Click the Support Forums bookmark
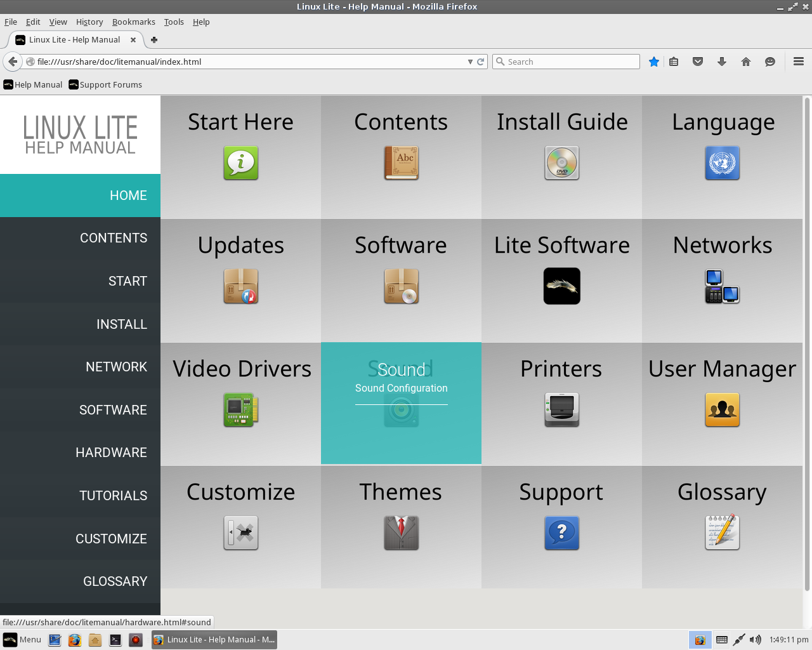812x650 pixels. click(105, 84)
